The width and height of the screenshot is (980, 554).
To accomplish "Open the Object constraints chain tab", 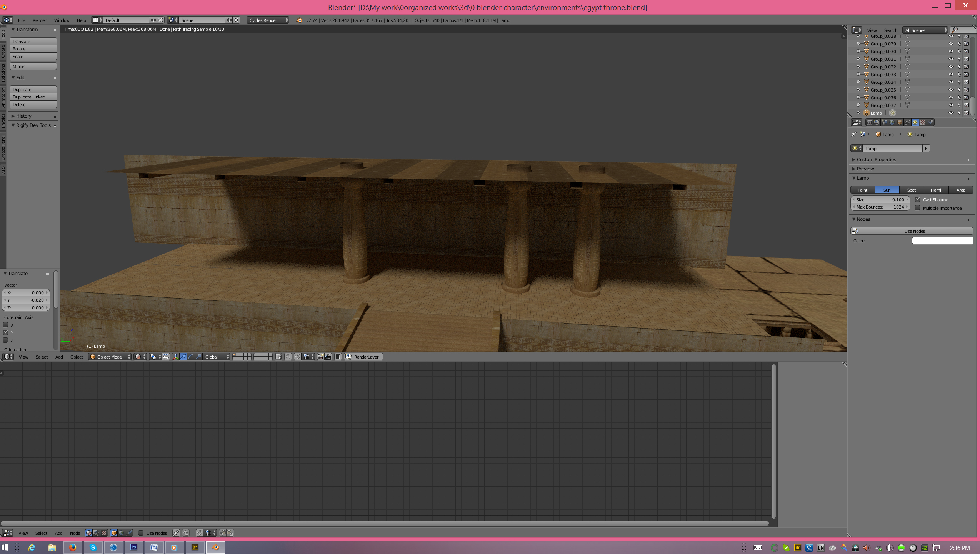I will click(x=907, y=122).
